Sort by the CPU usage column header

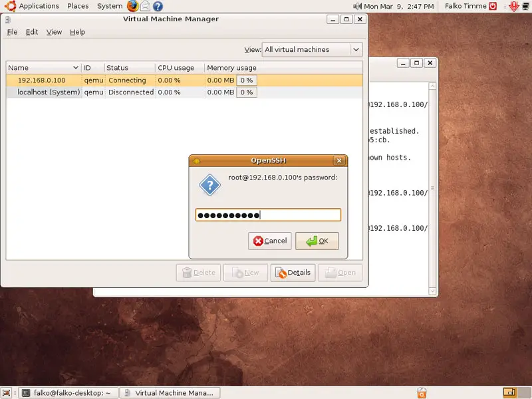click(180, 68)
